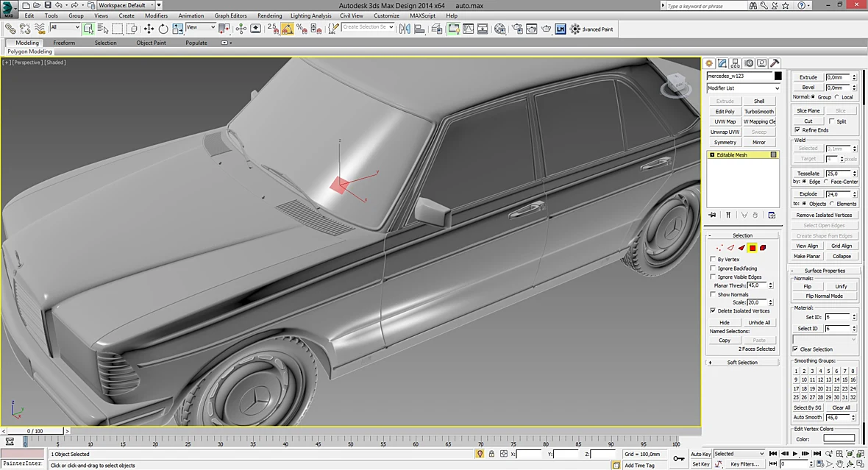Select Vertex sub-object level icon
868x470 pixels.
coord(719,248)
